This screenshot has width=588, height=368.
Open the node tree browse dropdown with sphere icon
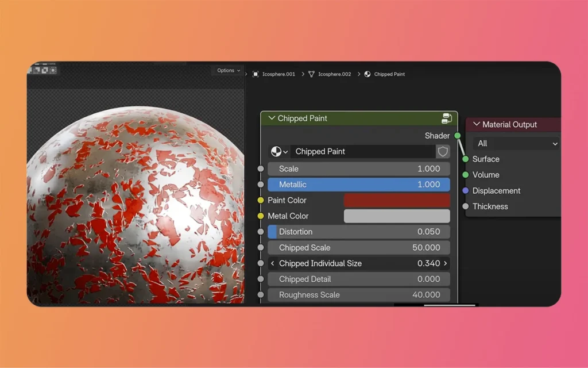(x=279, y=151)
